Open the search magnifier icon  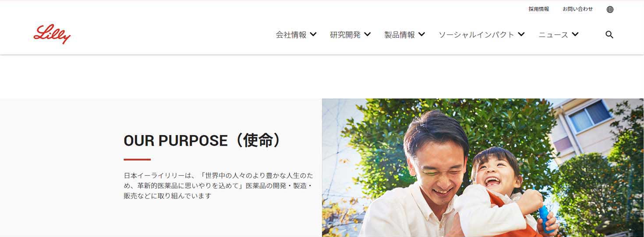[609, 35]
